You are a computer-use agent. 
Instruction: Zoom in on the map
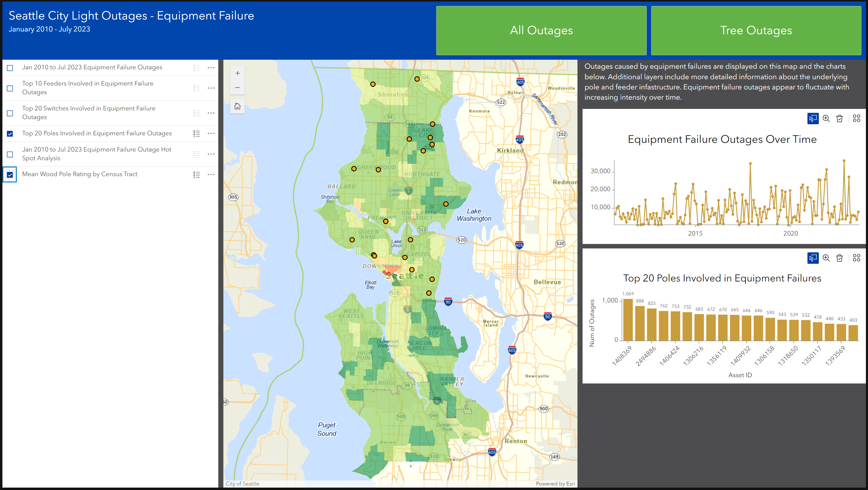[237, 73]
